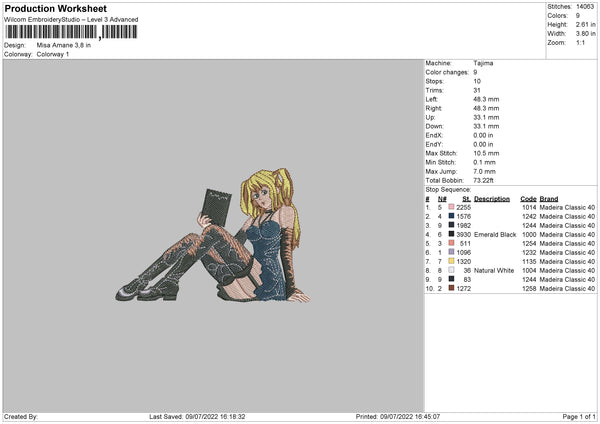This screenshot has height=424, width=600.
Task: Pick the lavender swatch in the 1096-stitch row
Action: tap(451, 252)
